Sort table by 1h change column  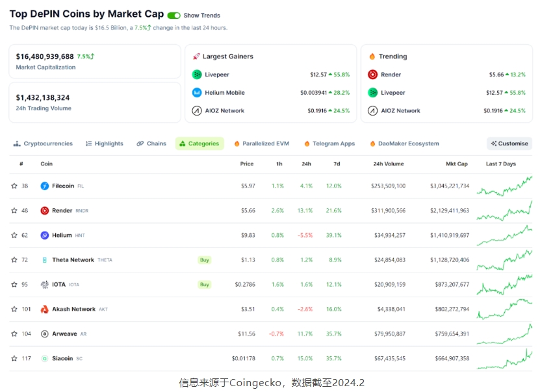pyautogui.click(x=279, y=164)
